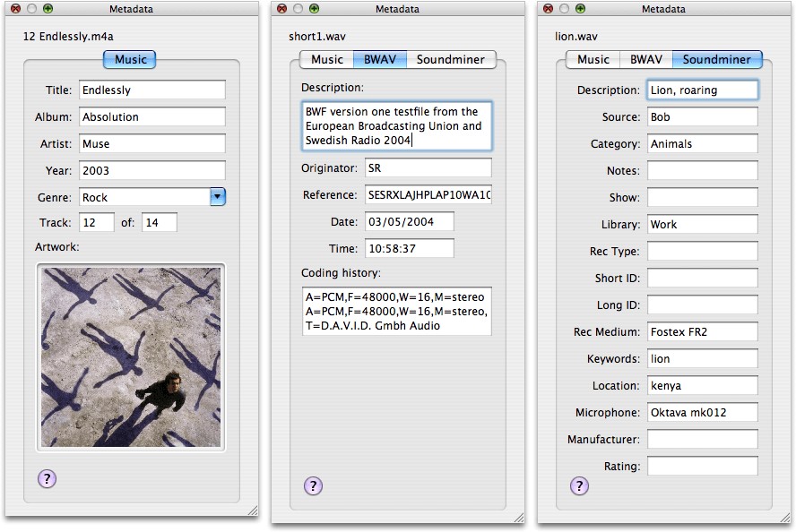Screen dimensions: 796x532
Task: Click the empty Show field
Action: tap(703, 197)
